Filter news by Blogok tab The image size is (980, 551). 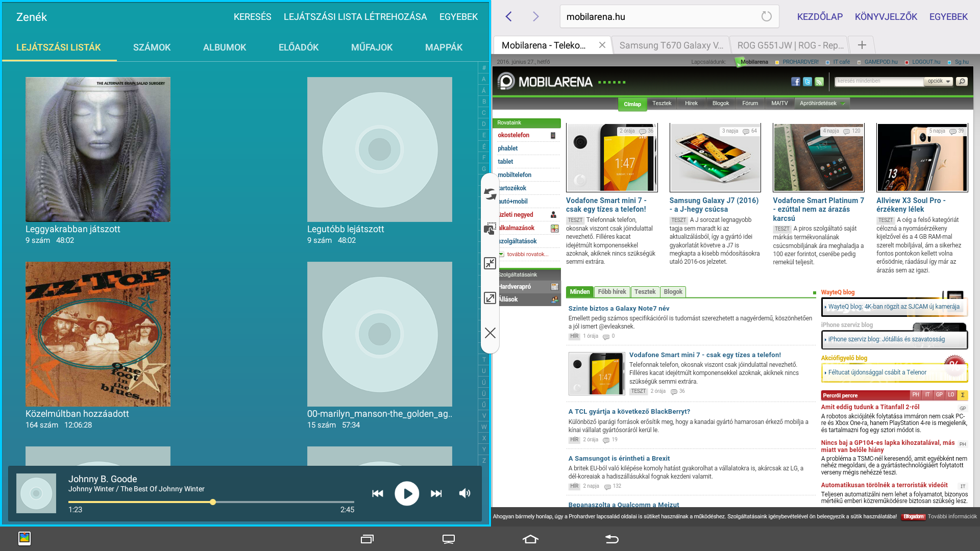point(673,292)
